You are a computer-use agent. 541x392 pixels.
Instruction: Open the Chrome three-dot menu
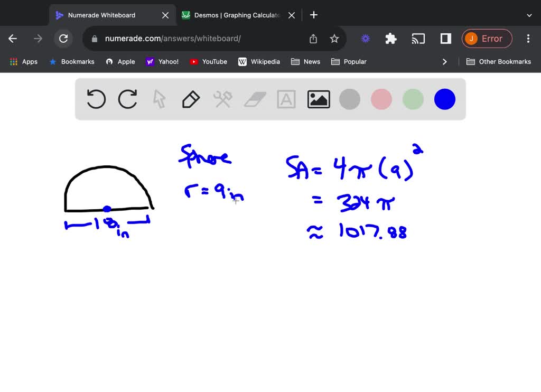coord(528,38)
